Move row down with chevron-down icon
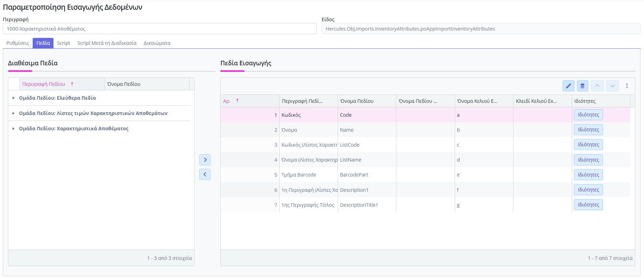Image resolution: width=644 pixels, height=279 pixels. (612, 86)
